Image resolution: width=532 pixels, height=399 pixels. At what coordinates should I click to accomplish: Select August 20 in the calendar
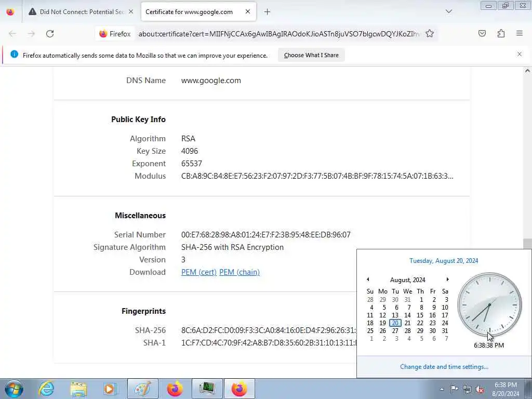(x=395, y=323)
